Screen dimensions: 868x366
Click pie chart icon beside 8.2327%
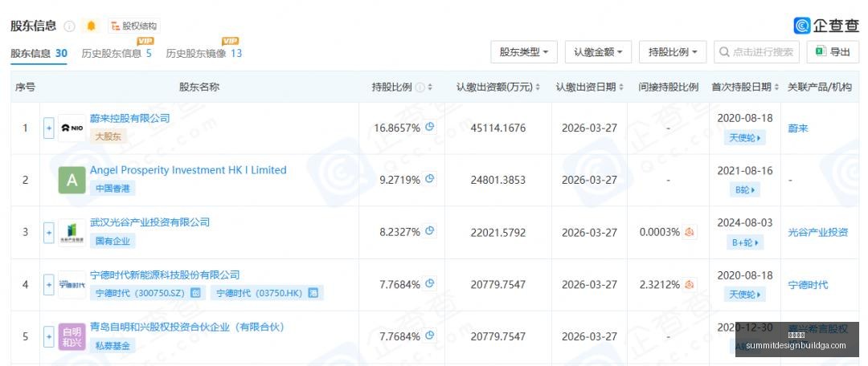(429, 232)
